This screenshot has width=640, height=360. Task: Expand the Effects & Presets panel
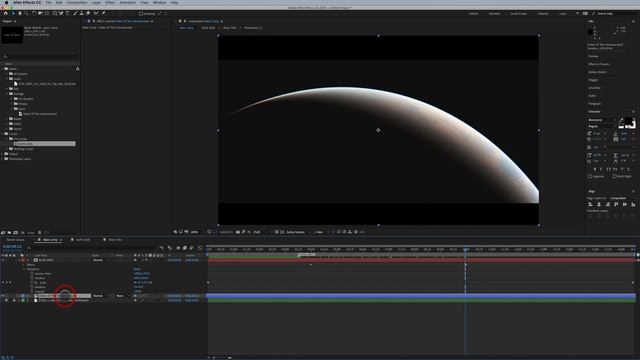[599, 64]
